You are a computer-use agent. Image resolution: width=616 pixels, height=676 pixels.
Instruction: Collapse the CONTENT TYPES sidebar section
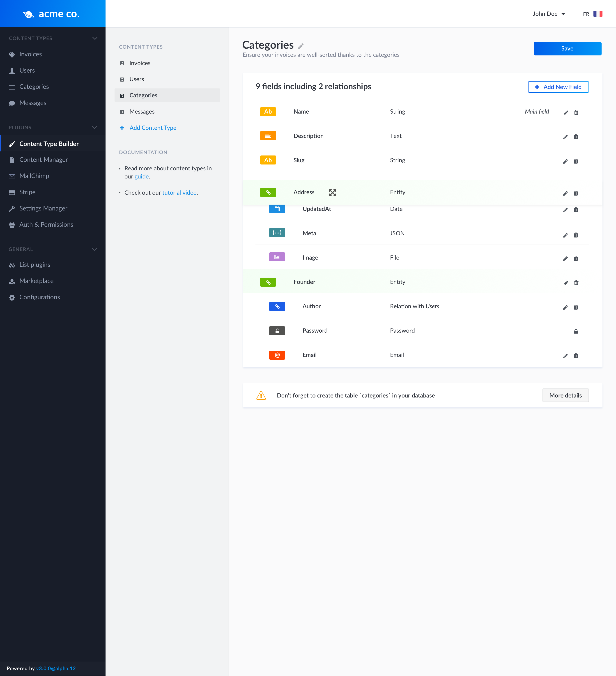click(x=94, y=38)
